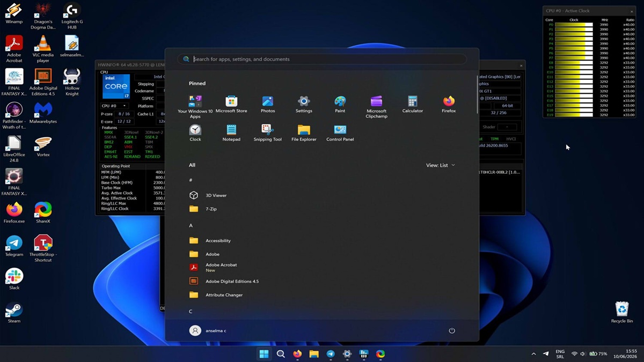Open Settings gear on the taskbar
Screen dimensions: 644x362
pos(347,354)
